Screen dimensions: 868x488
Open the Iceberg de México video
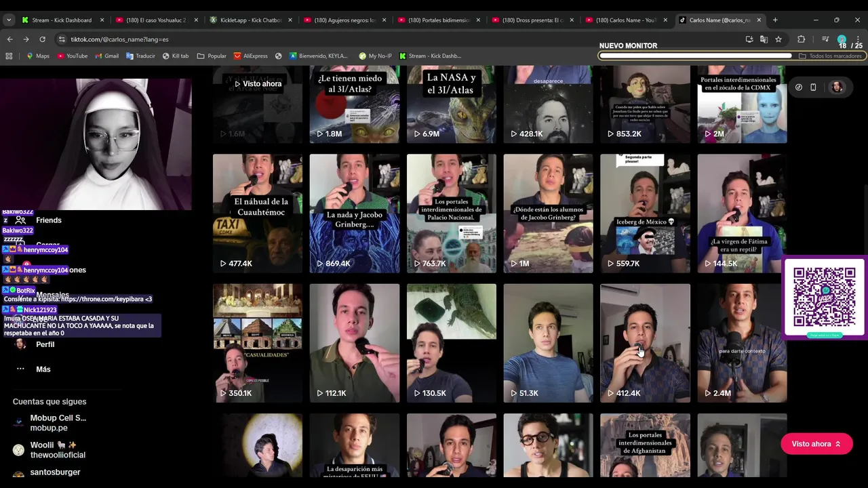point(645,213)
